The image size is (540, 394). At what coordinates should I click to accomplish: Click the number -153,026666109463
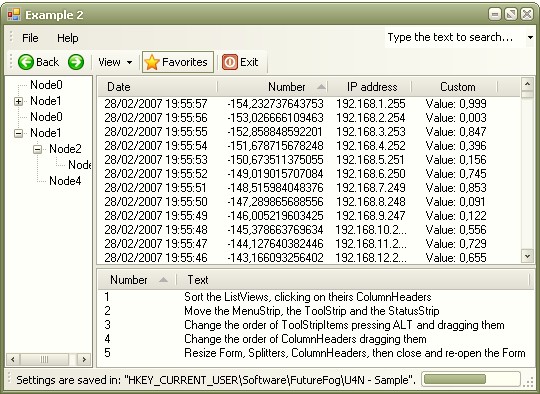point(275,118)
